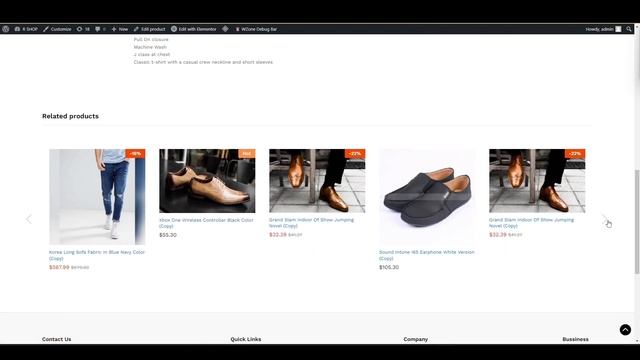Open the Howdy, admin account menu
640x360 pixels.
[x=603, y=29]
